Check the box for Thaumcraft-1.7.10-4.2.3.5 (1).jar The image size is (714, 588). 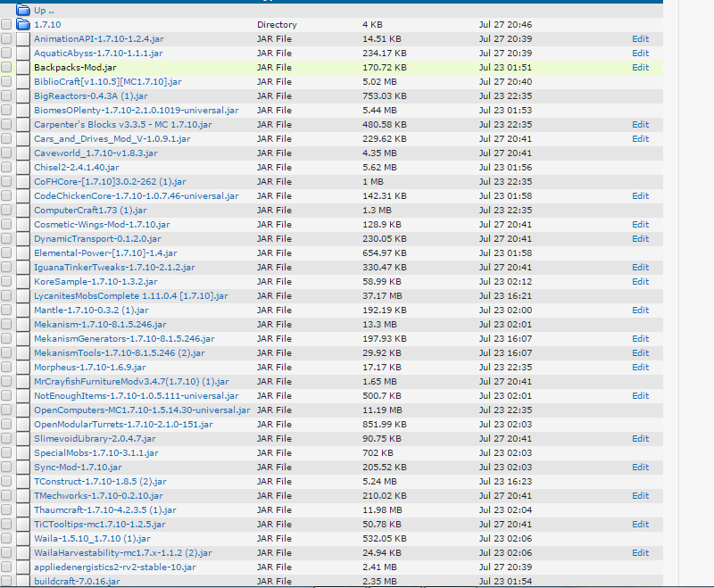(6, 509)
